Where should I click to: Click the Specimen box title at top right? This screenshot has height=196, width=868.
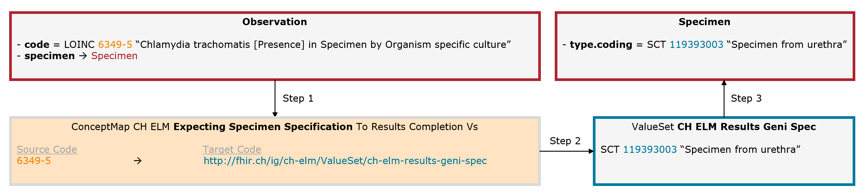coord(704,22)
